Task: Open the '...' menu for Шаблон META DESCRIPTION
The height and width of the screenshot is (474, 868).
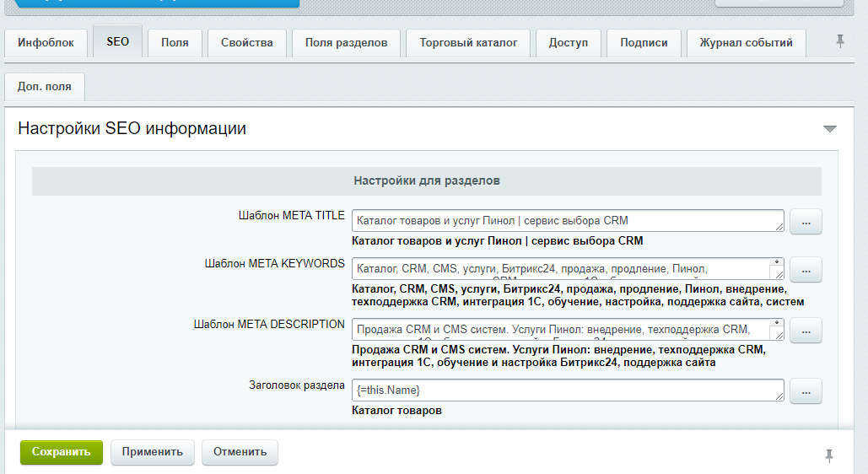Action: [806, 331]
